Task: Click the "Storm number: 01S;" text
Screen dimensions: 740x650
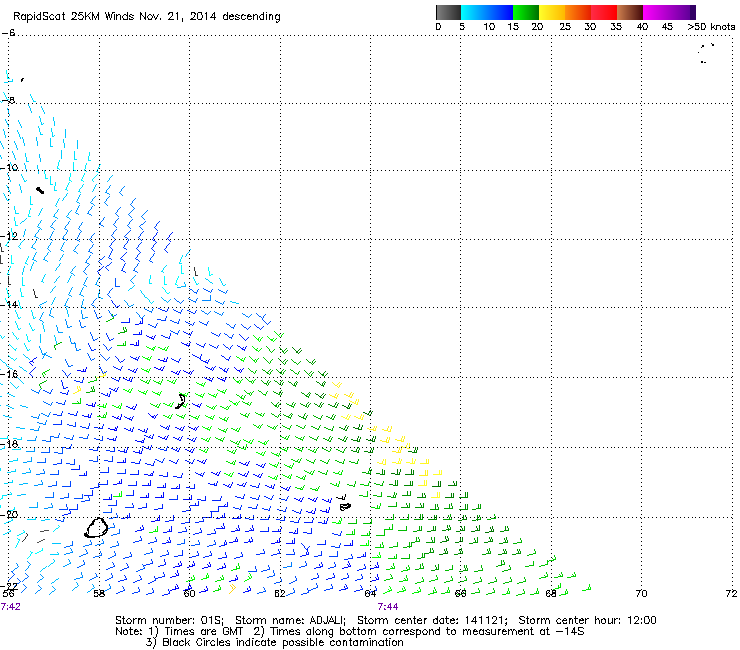Action: tap(170, 620)
